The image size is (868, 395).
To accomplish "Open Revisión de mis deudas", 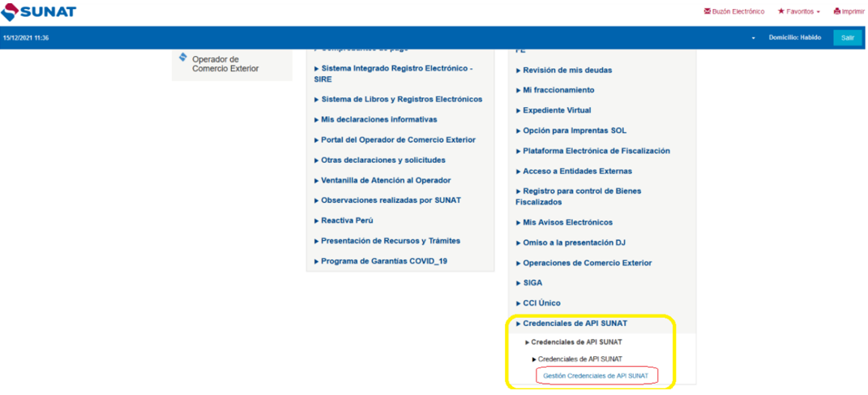I will click(564, 70).
